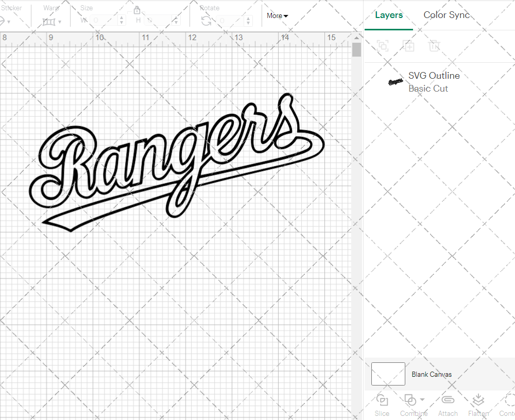This screenshot has height=420, width=515.
Task: Click the canvas vertical scrollbar
Action: click(x=356, y=49)
